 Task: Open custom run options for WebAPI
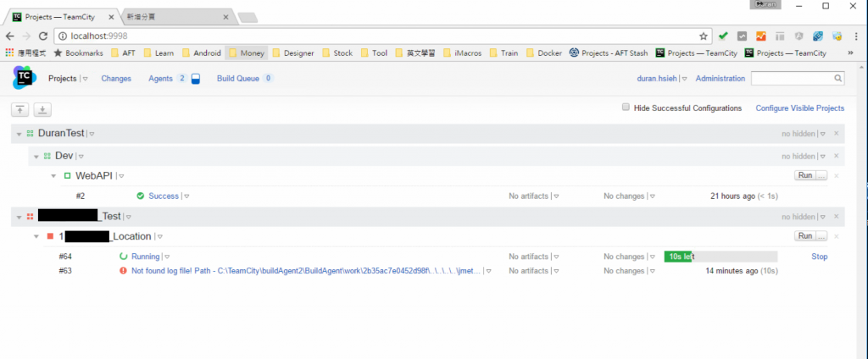[821, 175]
